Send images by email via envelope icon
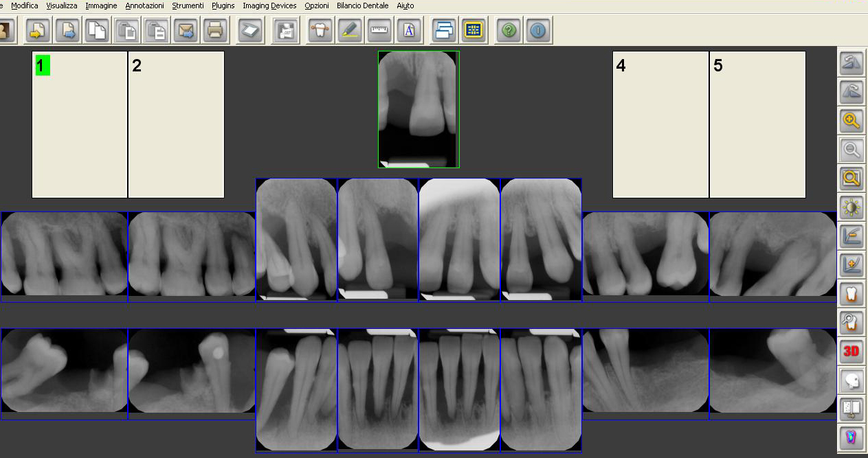Image resolution: width=868 pixels, height=458 pixels. [187, 30]
